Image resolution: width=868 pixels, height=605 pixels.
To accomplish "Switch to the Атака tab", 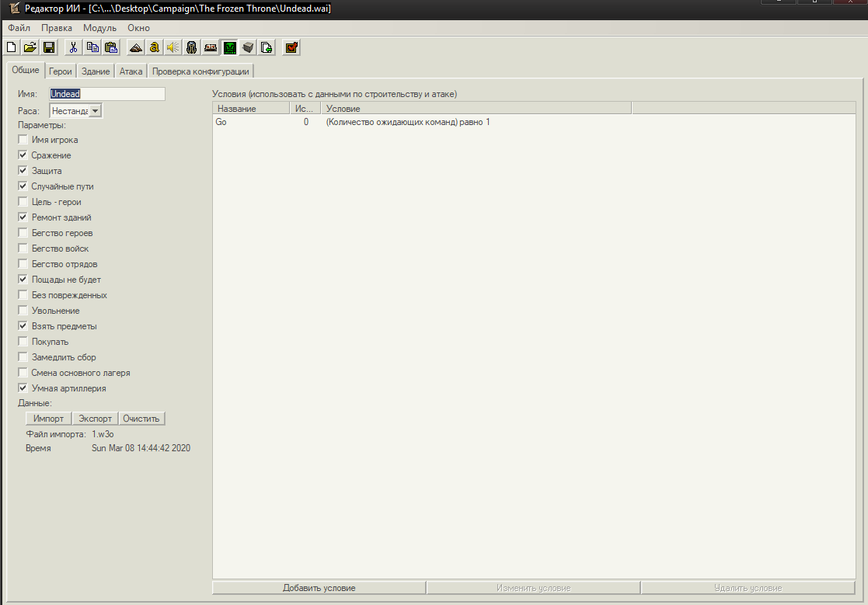I will coord(131,71).
